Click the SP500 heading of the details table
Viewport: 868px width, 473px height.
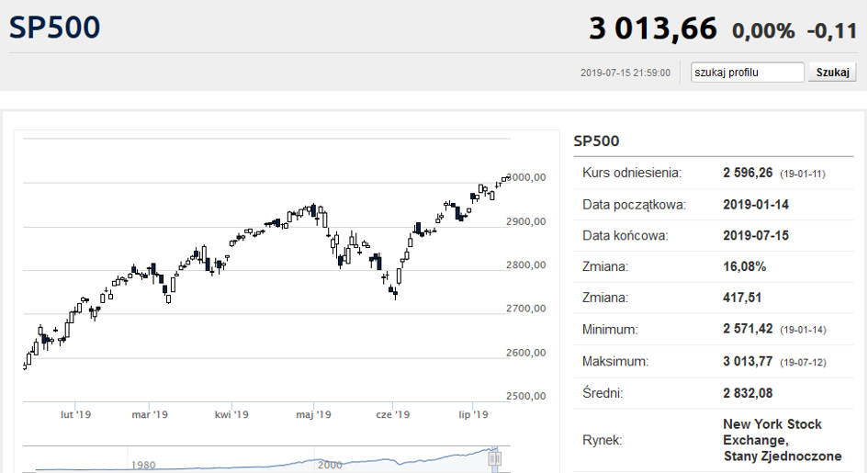pyautogui.click(x=596, y=141)
